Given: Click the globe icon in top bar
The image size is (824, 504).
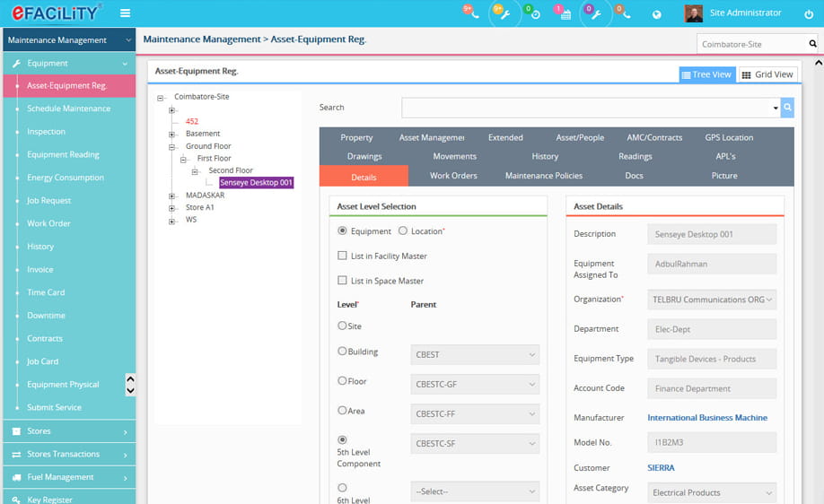Looking at the screenshot, I should click(x=656, y=14).
